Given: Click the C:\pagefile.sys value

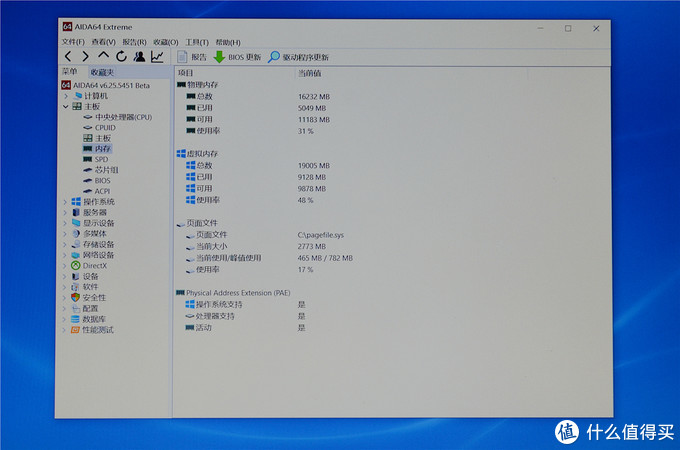Looking at the screenshot, I should tap(320, 235).
